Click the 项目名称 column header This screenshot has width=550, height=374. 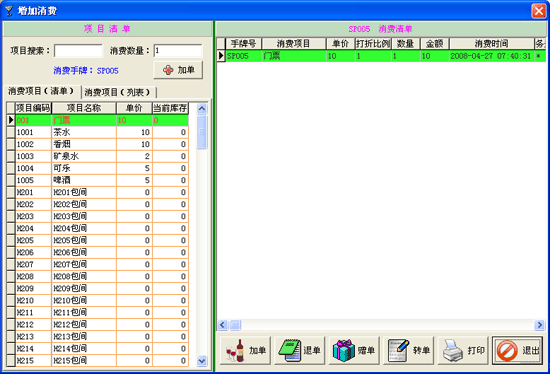tap(84, 108)
